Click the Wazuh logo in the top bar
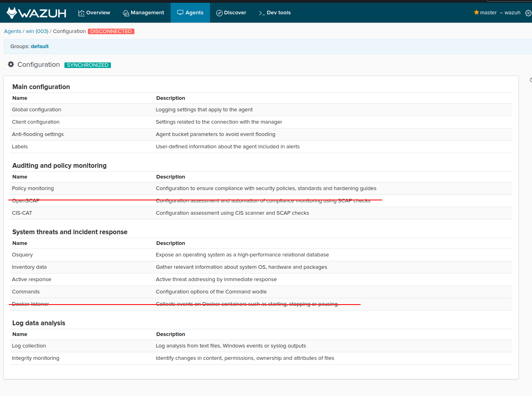This screenshot has height=396, width=532. point(35,12)
